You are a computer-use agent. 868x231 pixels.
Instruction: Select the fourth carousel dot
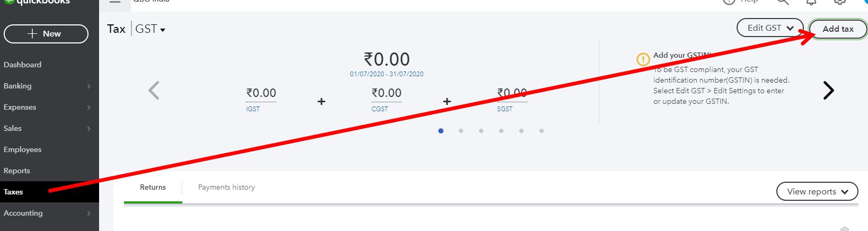[x=501, y=131]
